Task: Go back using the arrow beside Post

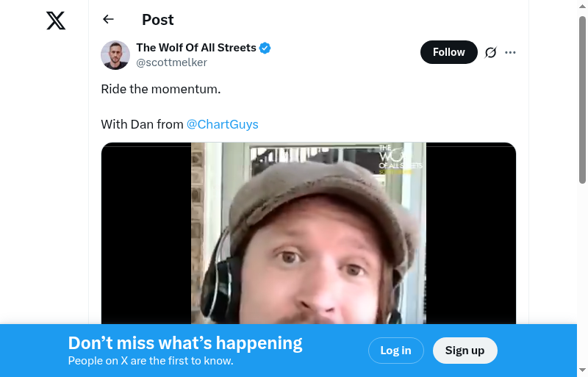Action: pos(108,19)
